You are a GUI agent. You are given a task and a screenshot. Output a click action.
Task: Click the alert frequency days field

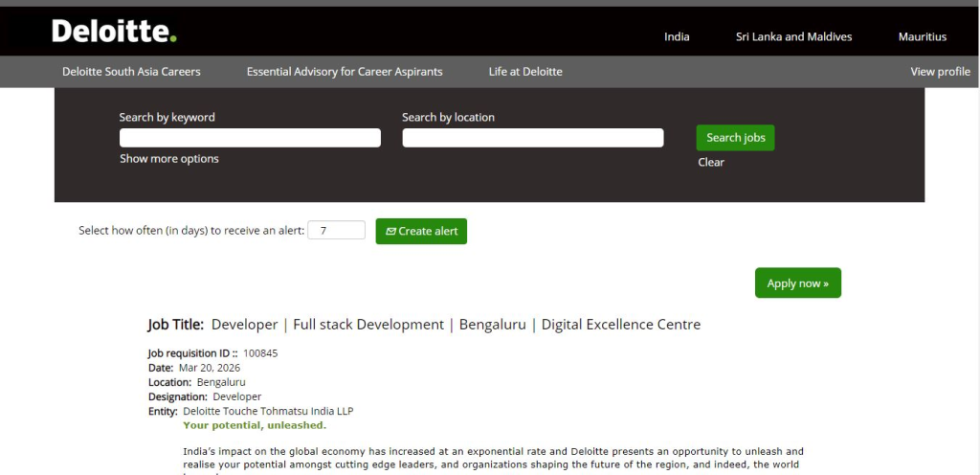coord(336,230)
